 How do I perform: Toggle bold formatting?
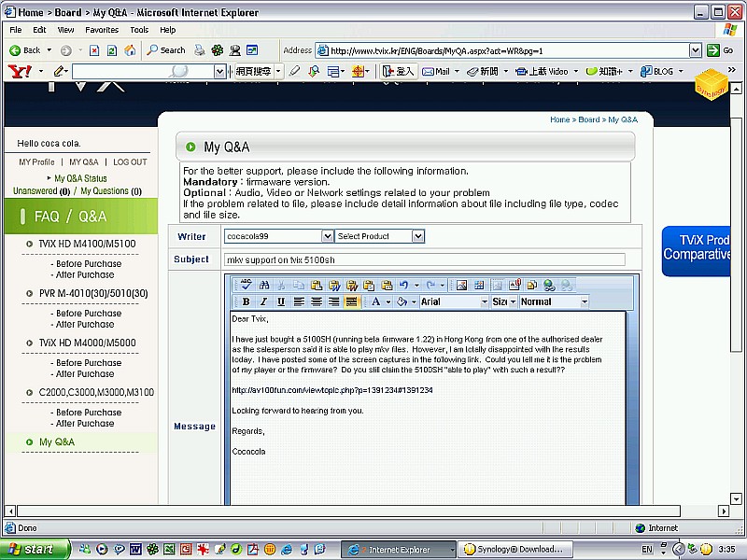point(246,301)
